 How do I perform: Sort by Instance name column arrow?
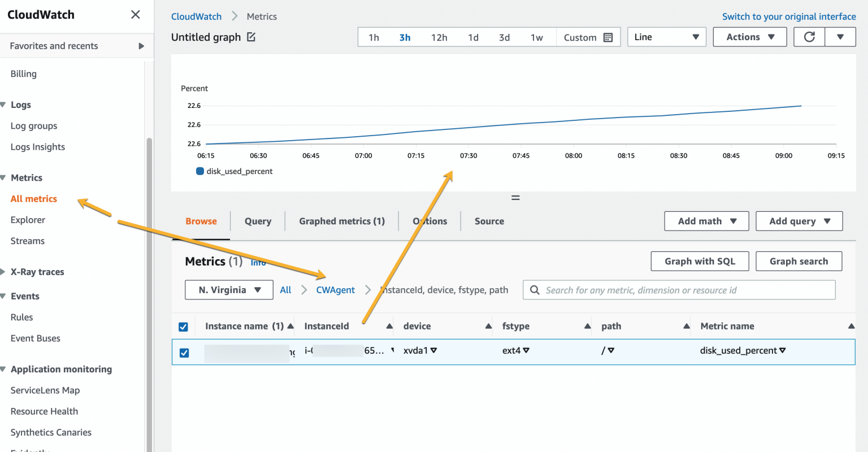(290, 327)
